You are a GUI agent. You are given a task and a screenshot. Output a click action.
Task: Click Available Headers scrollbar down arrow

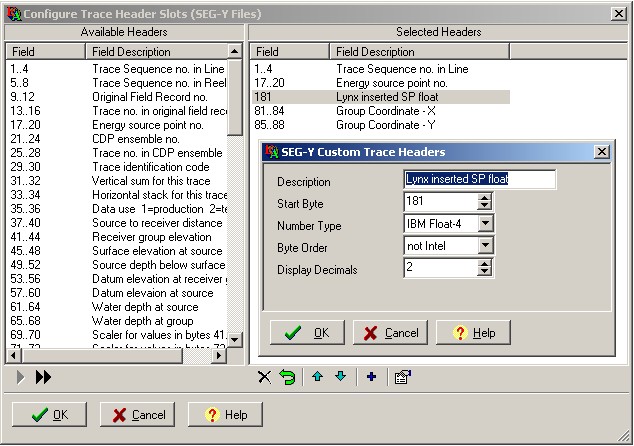coord(235,340)
